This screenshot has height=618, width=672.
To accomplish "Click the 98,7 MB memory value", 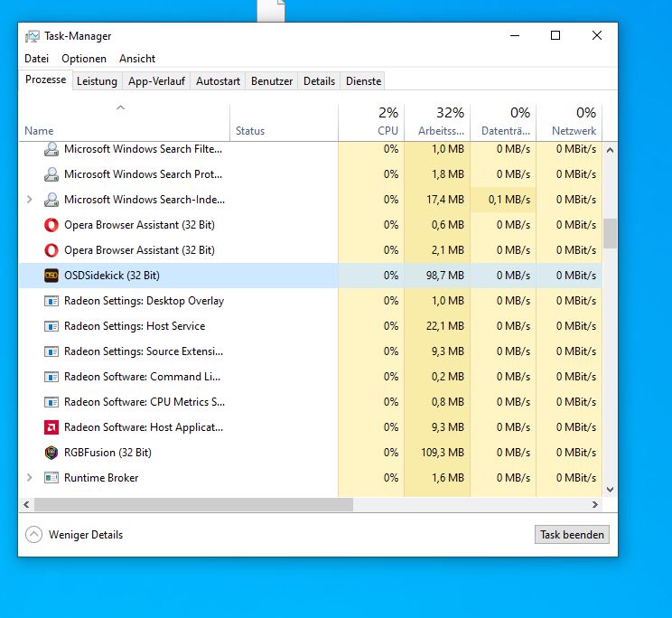I will pyautogui.click(x=445, y=276).
